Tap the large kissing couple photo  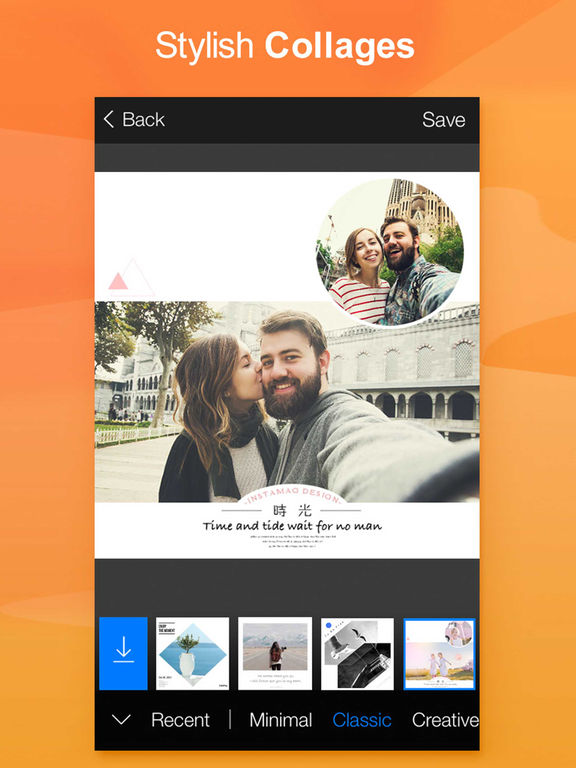[x=287, y=402]
